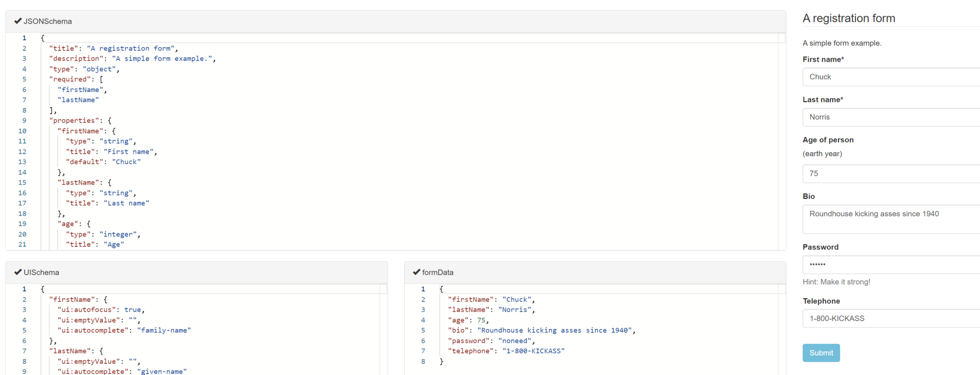Click the "family-name" value in UISchema editor

pyautogui.click(x=164, y=330)
